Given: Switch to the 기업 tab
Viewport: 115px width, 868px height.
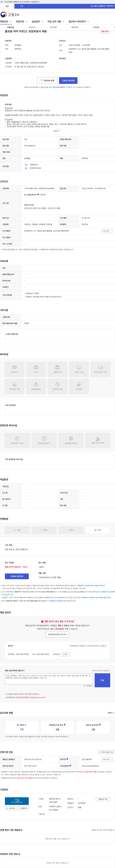Looking at the screenshot, I should (x=22, y=6).
